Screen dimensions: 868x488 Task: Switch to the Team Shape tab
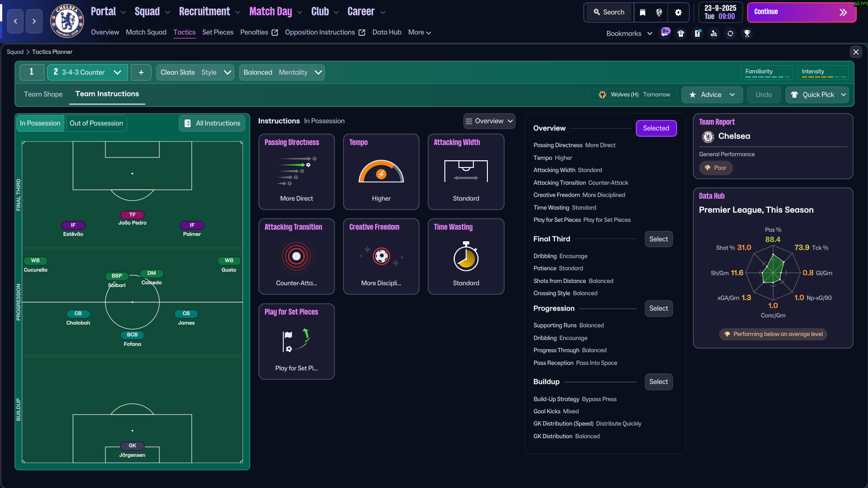tap(43, 94)
